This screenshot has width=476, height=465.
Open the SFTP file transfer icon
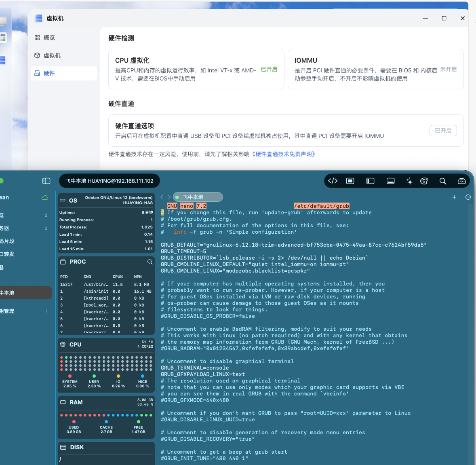point(461,181)
